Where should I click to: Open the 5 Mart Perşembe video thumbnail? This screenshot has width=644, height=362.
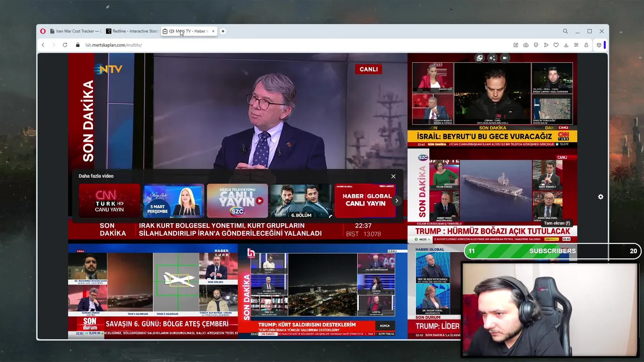174,201
